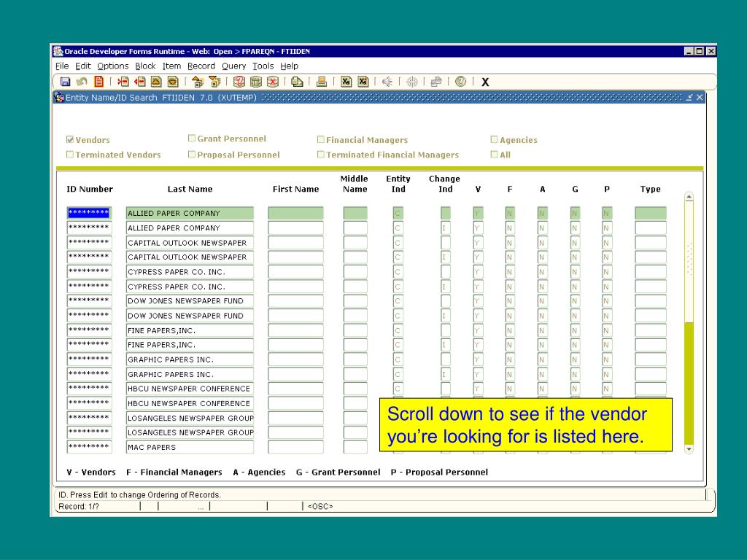Click the grayed-out icon left of Help
This screenshot has width=747, height=560.
click(436, 82)
